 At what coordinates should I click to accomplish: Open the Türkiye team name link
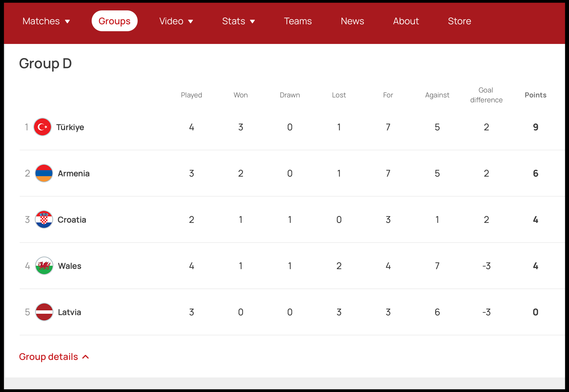[x=70, y=127]
